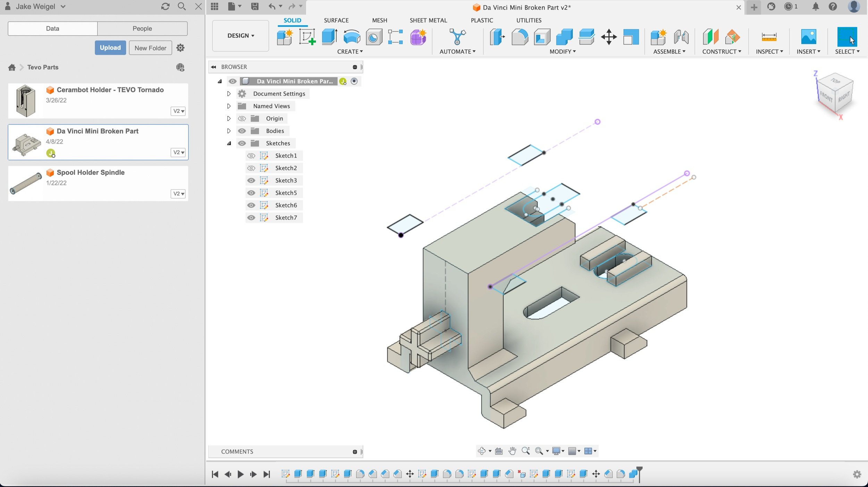
Task: Switch to the MESH tab
Action: tap(379, 20)
